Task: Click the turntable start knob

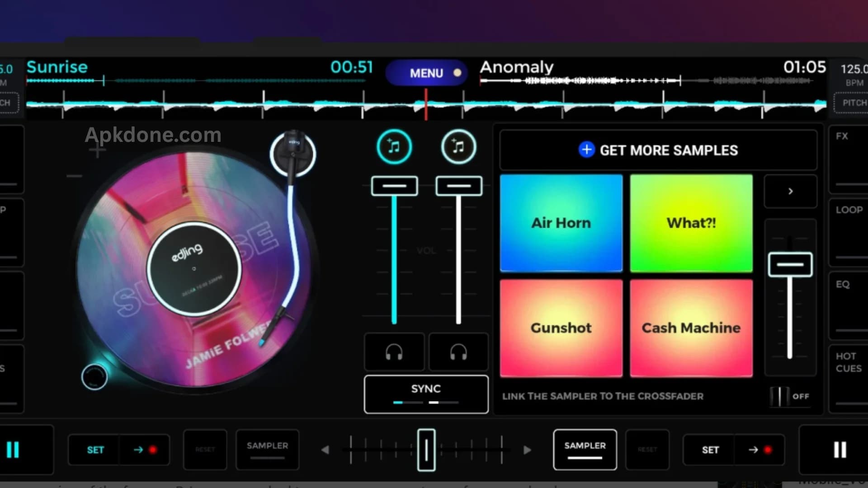Action: pos(94,376)
